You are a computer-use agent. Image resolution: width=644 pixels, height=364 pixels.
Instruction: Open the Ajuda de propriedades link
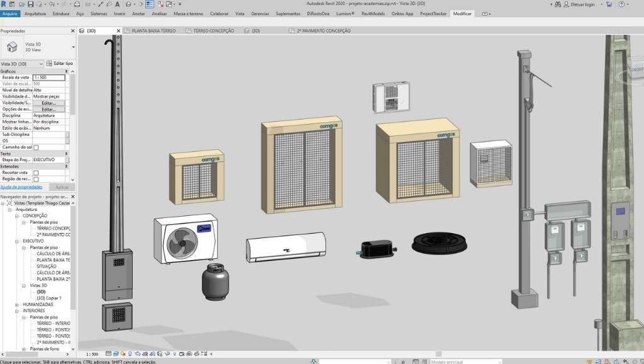click(x=21, y=187)
